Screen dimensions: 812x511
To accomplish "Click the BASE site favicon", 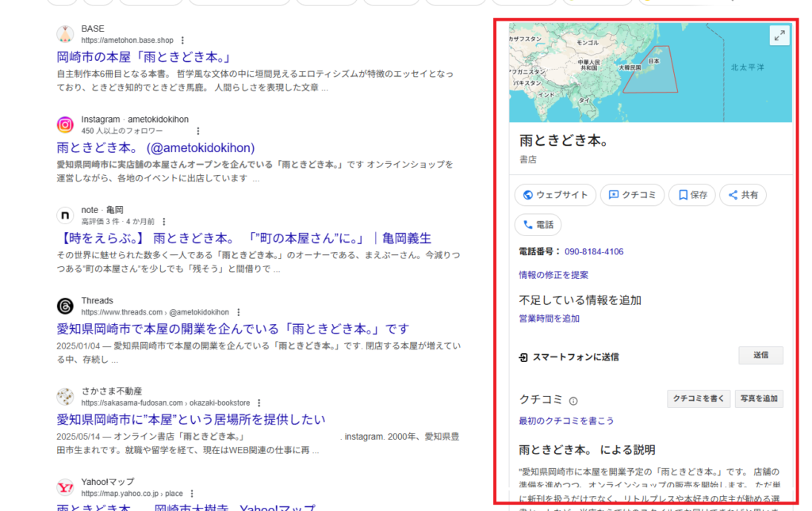I will 65,34.
